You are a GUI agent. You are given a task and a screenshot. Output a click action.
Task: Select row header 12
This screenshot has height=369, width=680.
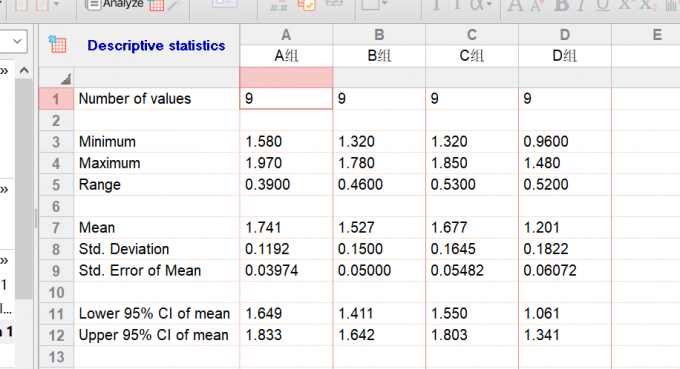[x=56, y=335]
